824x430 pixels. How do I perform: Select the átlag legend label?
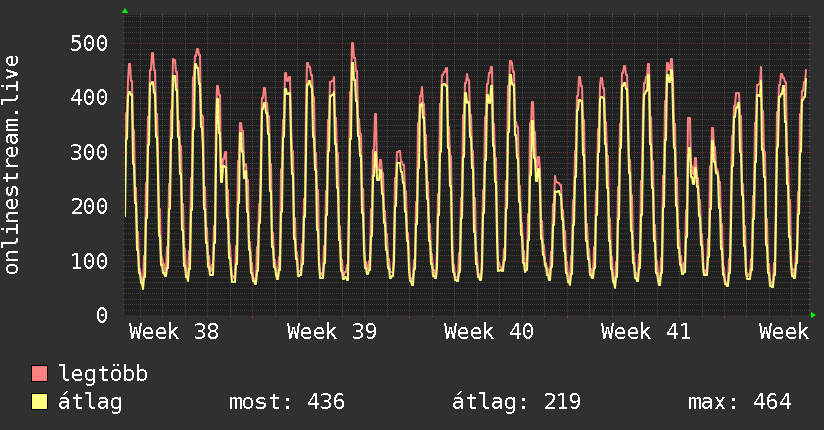coord(90,402)
